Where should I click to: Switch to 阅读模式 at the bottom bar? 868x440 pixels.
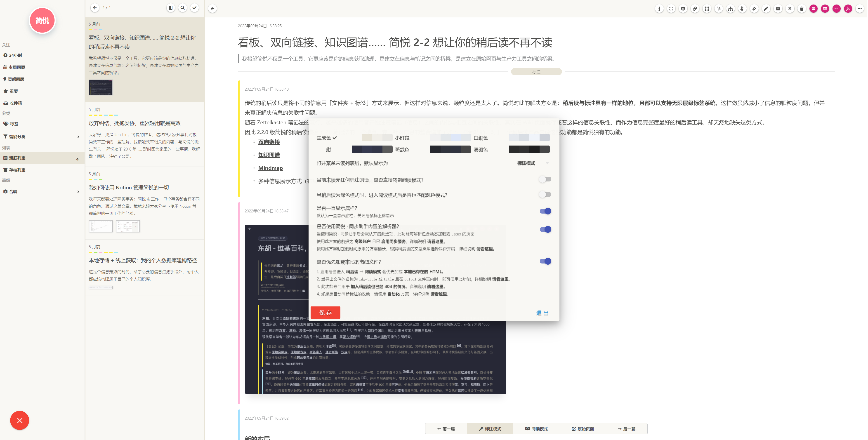click(536, 428)
